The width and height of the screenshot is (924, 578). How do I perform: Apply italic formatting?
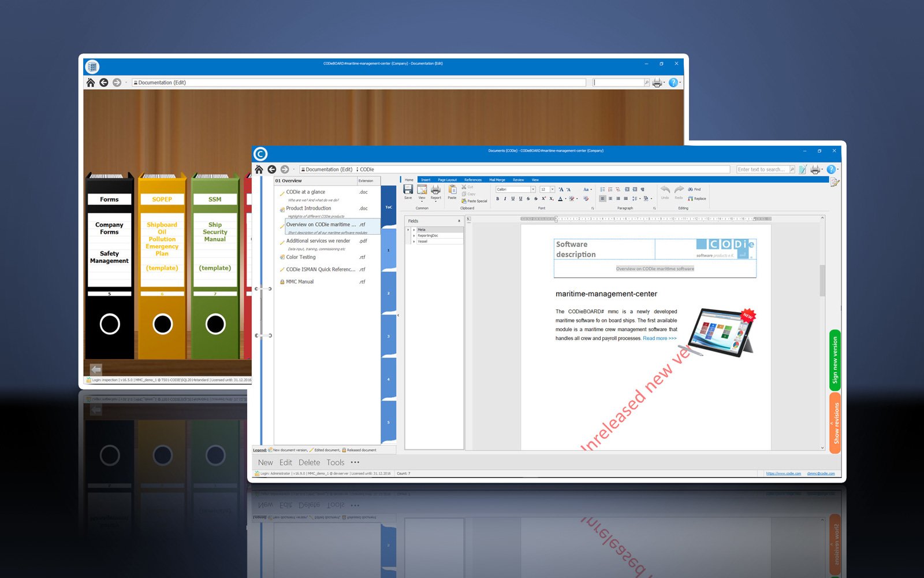(x=505, y=199)
